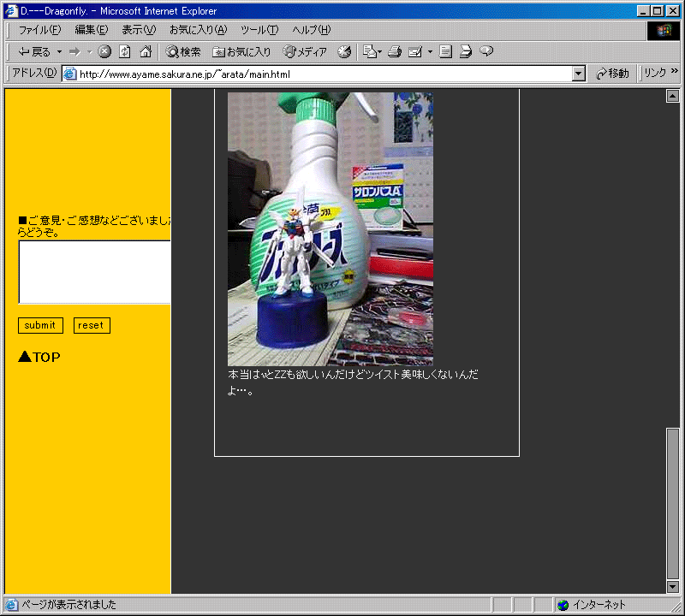Open the ファイル(F) menu
This screenshot has width=685, height=616.
pyautogui.click(x=39, y=30)
